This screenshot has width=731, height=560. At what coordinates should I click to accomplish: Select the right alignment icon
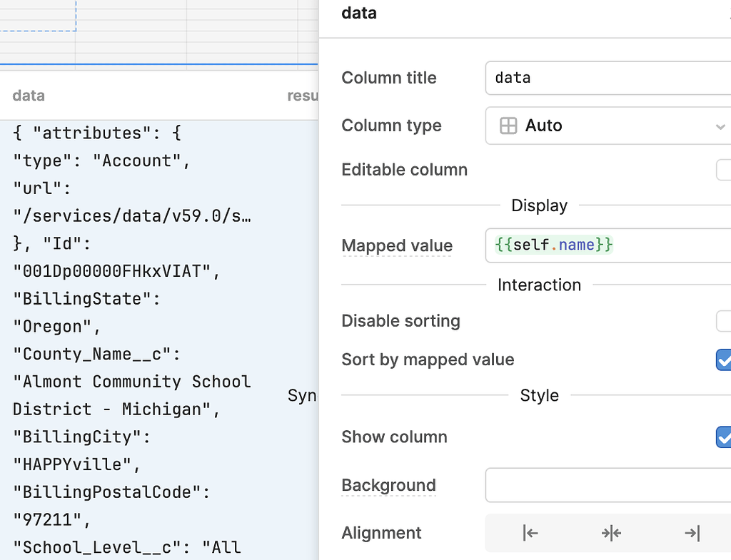(691, 532)
